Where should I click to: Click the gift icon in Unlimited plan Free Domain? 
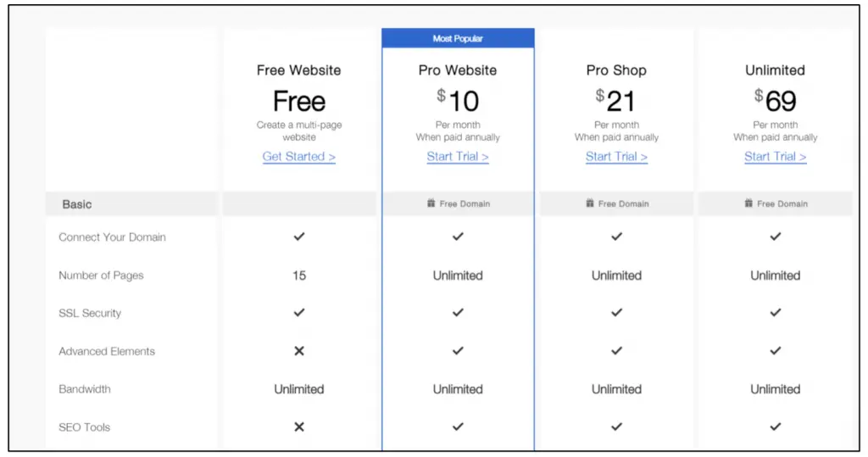(748, 203)
